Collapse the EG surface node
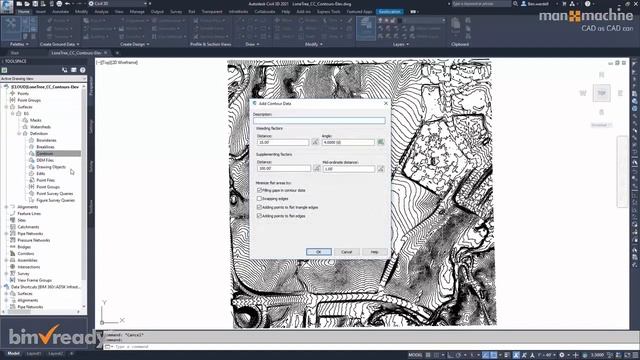The height and width of the screenshot is (360, 640). click(x=13, y=113)
